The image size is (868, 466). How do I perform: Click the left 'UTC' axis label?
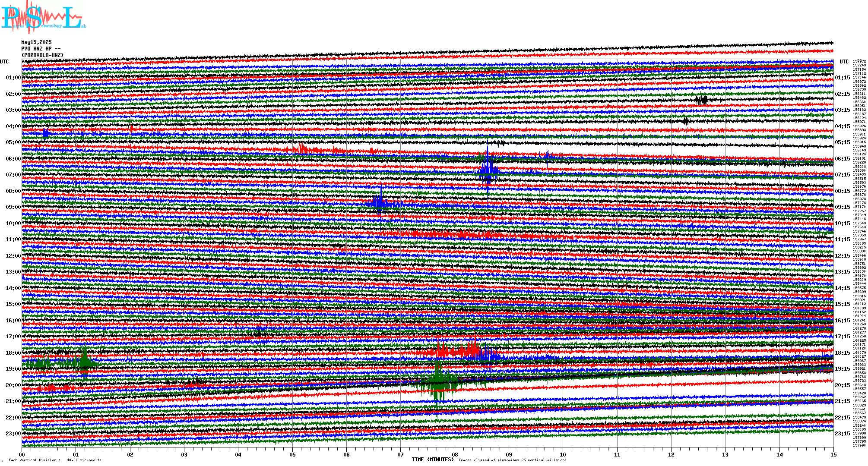pos(4,62)
